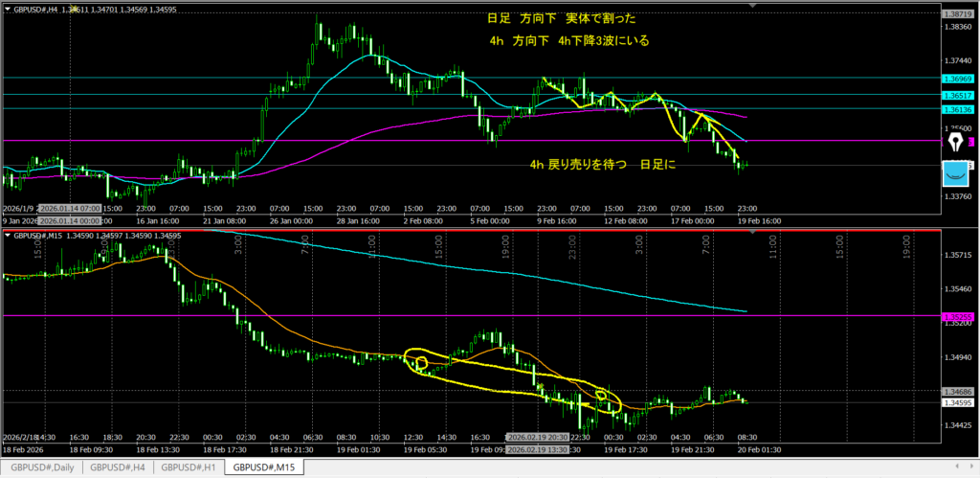
Task: Click the 1.34595 current price label
Action: [957, 403]
